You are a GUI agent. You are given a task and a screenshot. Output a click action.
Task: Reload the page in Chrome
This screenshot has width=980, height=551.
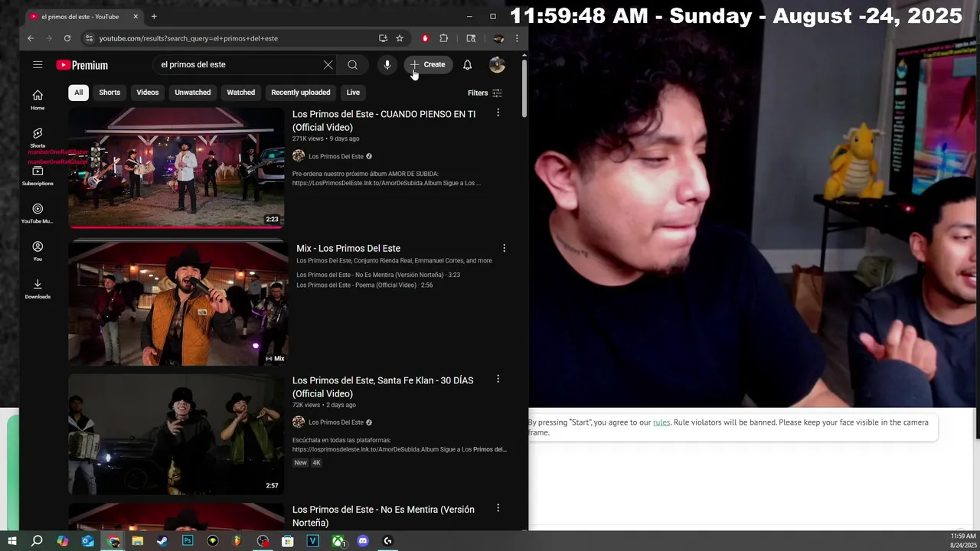pyautogui.click(x=67, y=38)
